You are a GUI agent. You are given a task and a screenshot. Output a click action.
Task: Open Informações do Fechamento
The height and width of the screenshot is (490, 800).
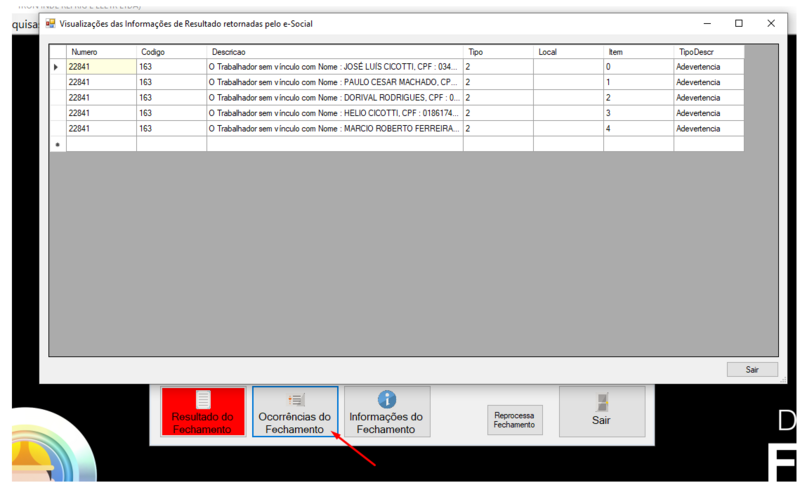[386, 412]
